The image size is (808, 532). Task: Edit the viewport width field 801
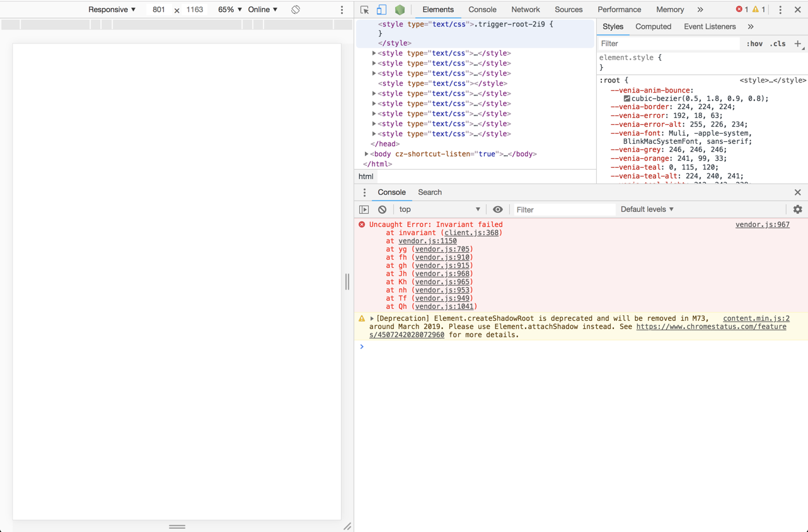tap(158, 9)
